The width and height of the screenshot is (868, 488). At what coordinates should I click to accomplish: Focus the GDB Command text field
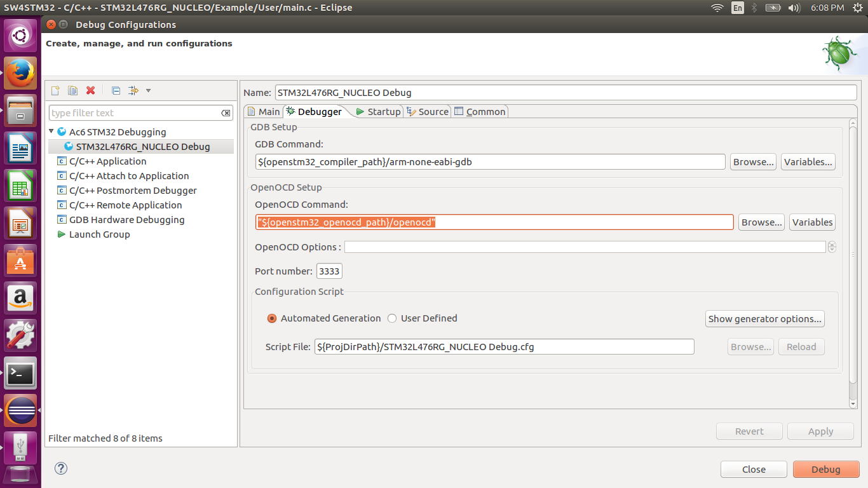click(490, 162)
